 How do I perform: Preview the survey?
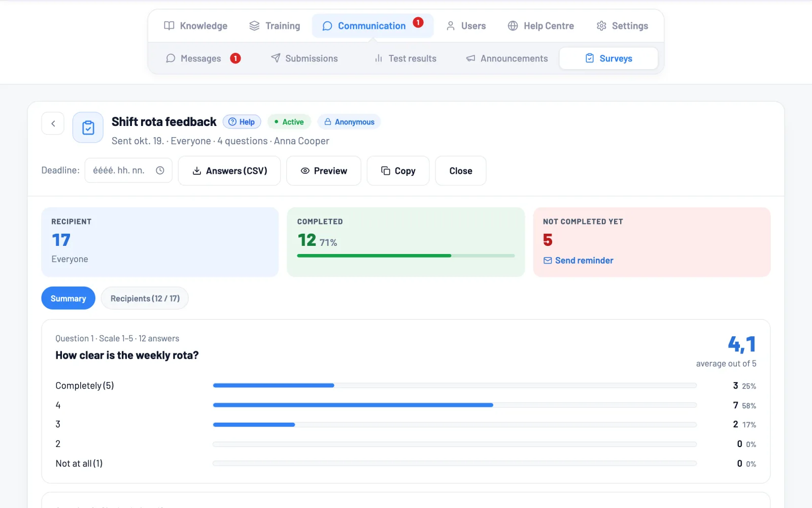click(x=324, y=171)
